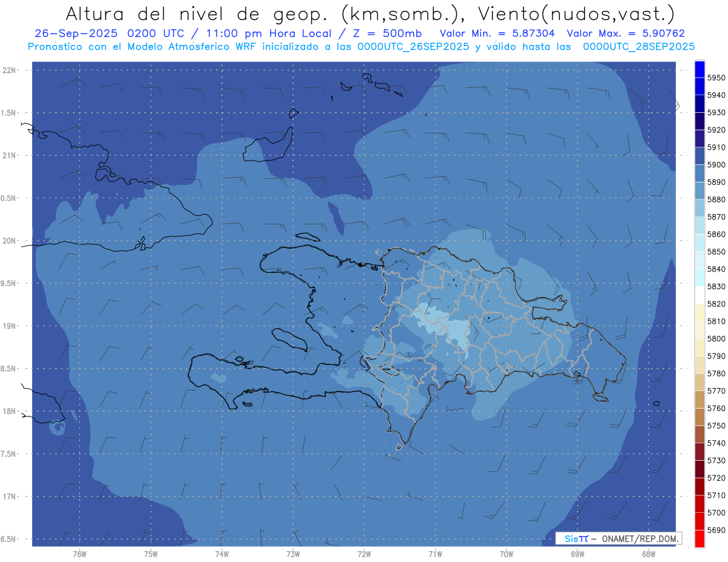
Task: Click the legend value '5720'
Action: click(716, 478)
